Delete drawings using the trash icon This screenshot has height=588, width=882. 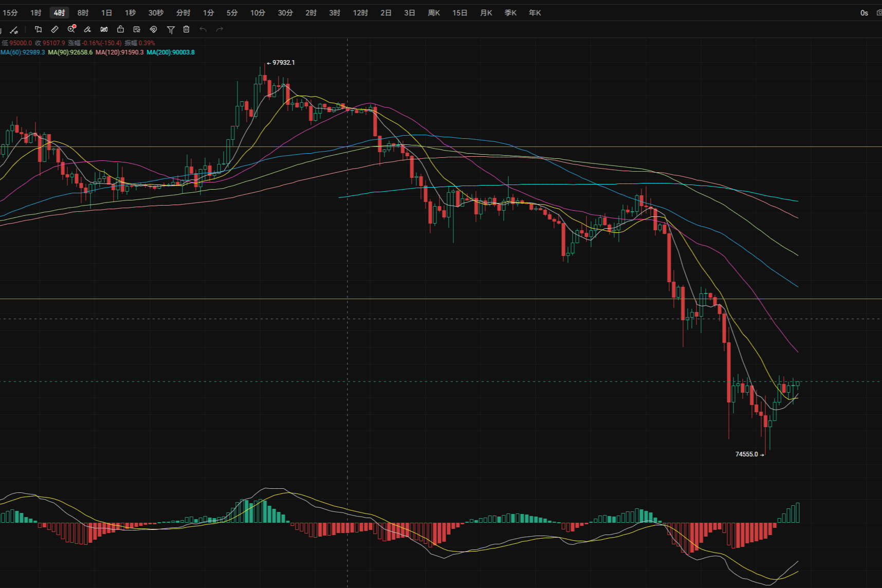(x=186, y=29)
